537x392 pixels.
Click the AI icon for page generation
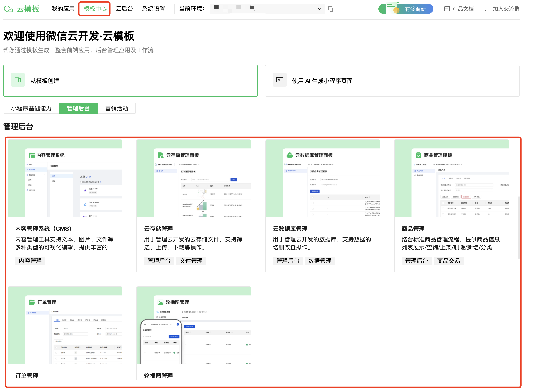(x=280, y=80)
